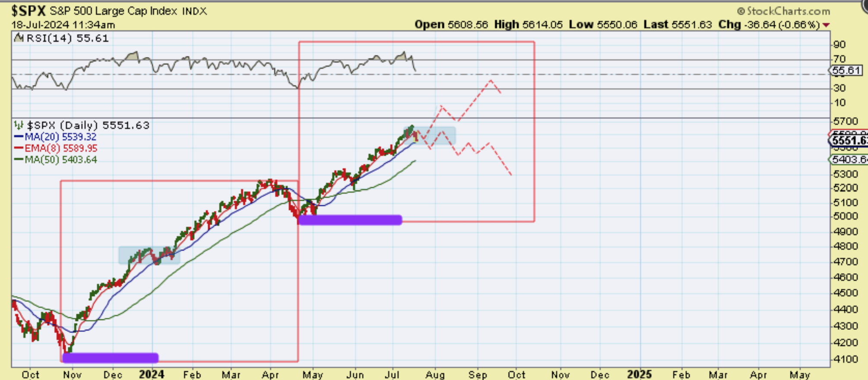Click the 4500 price axis label
Viewport: 868px width, 380px height.
click(x=846, y=293)
